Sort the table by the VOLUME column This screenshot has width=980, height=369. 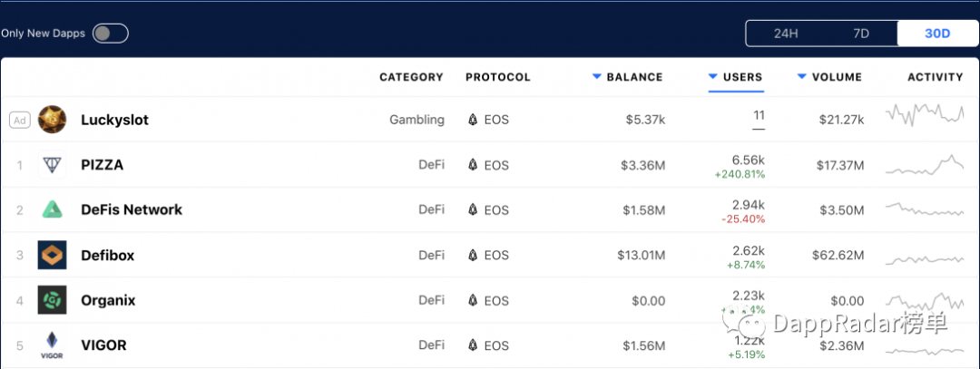coord(830,77)
